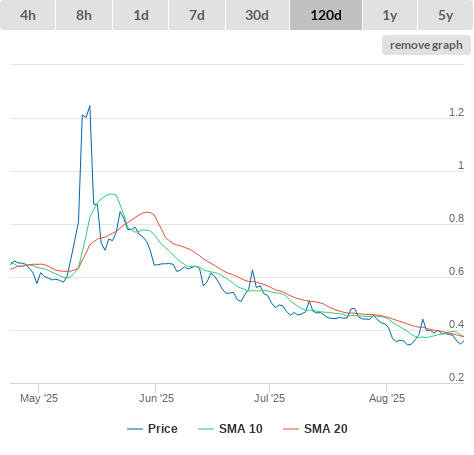Select the active 120d tab
The width and height of the screenshot is (474, 455).
tap(326, 15)
